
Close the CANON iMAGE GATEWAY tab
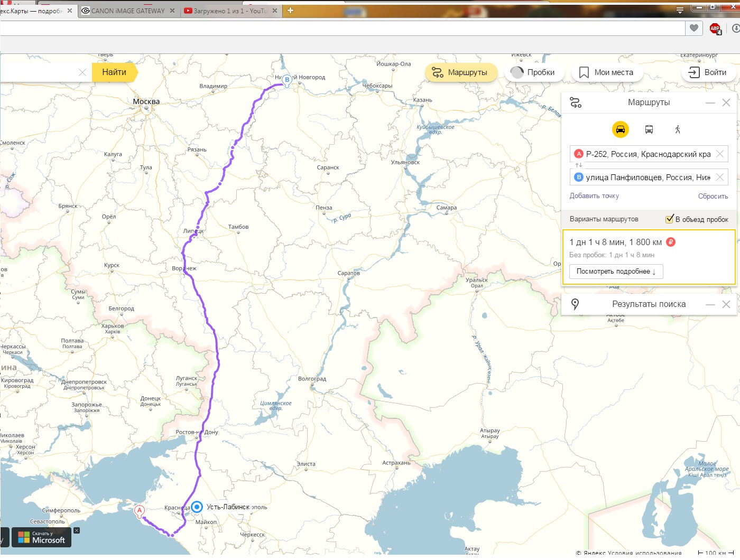point(172,11)
